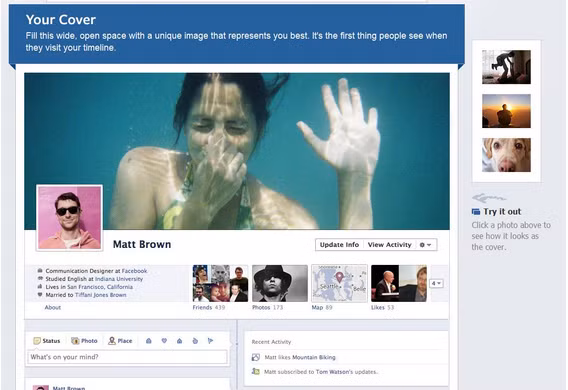
Task: Click the underwater swimmer cover photo
Action: tap(237, 151)
